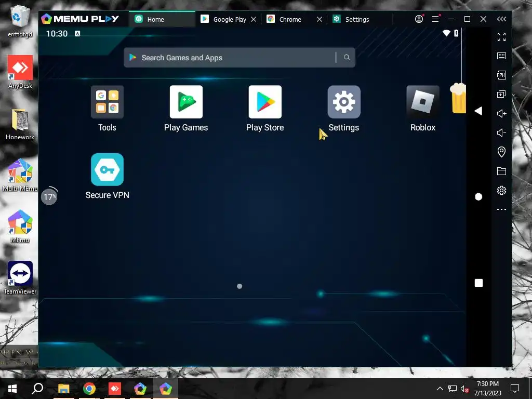Open the Play Store app

pyautogui.click(x=265, y=102)
